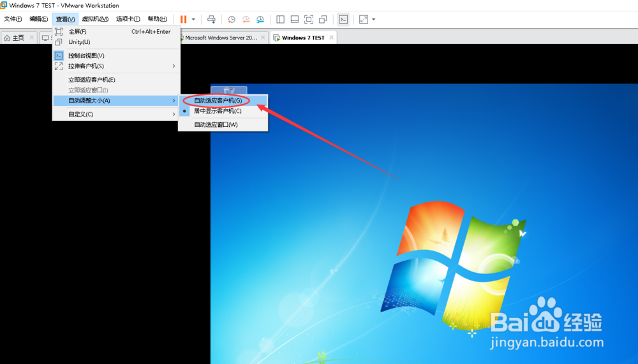
Task: Select 立即适应客户机(E)
Action: [x=116, y=80]
